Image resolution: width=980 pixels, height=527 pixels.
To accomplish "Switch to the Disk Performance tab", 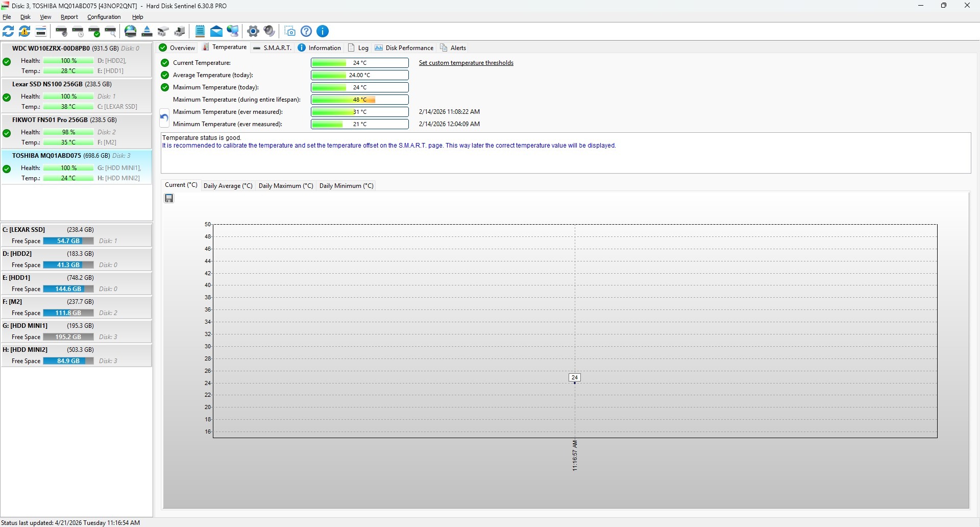I will pos(404,47).
